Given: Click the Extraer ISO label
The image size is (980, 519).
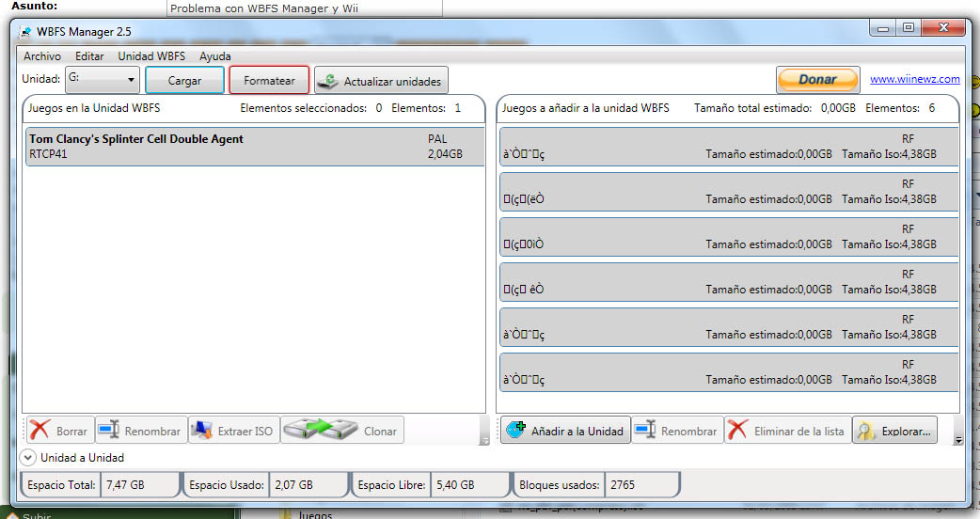Looking at the screenshot, I should pos(245,432).
